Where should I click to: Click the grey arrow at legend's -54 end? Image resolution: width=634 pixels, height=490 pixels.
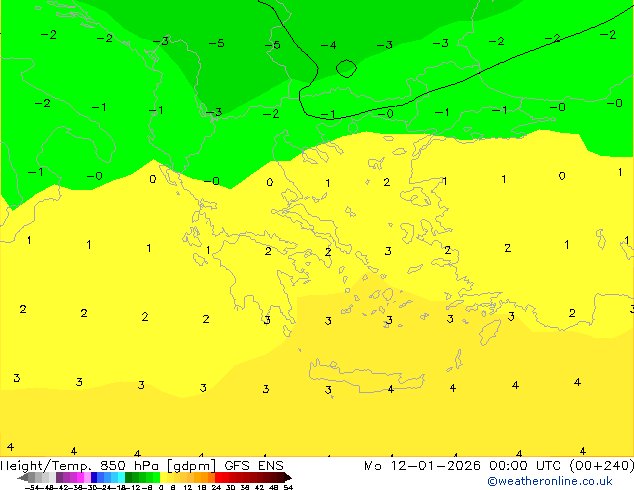(22, 478)
